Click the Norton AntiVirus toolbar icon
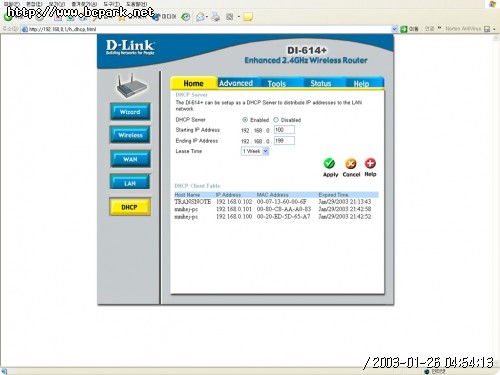Image resolution: width=500 pixels, height=375 pixels. click(487, 29)
